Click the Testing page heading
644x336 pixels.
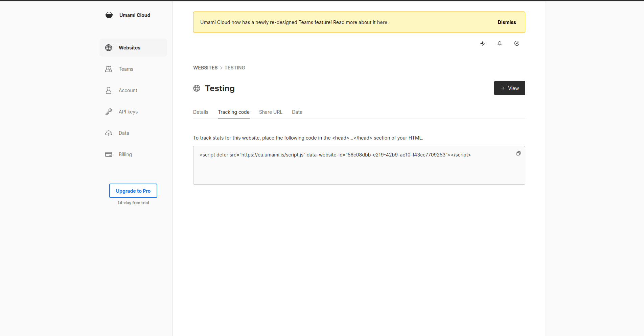click(220, 88)
